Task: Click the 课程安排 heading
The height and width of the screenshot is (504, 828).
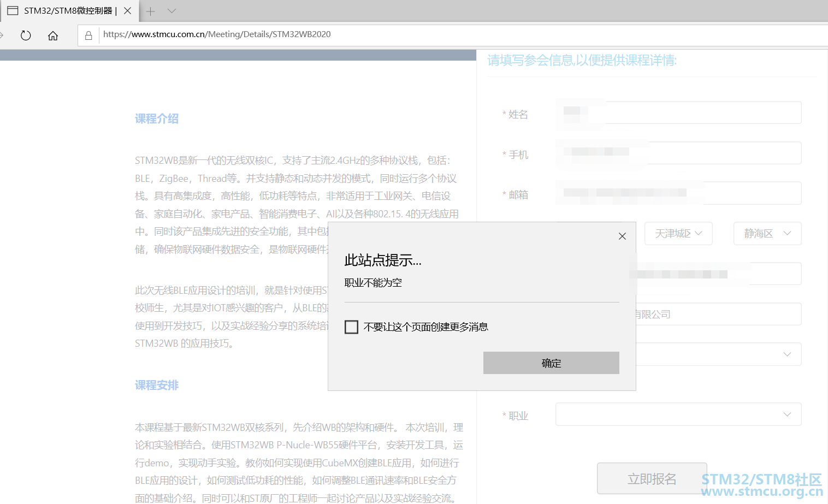Action: (157, 386)
